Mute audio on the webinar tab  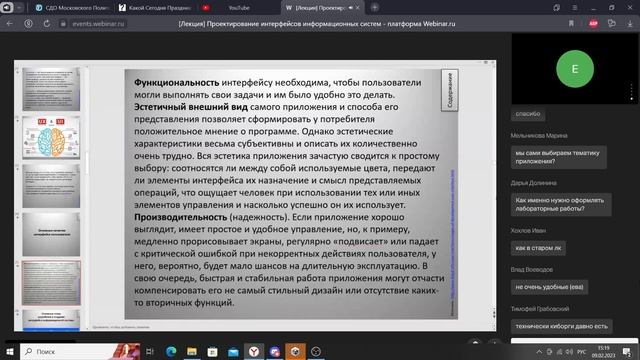pos(350,8)
